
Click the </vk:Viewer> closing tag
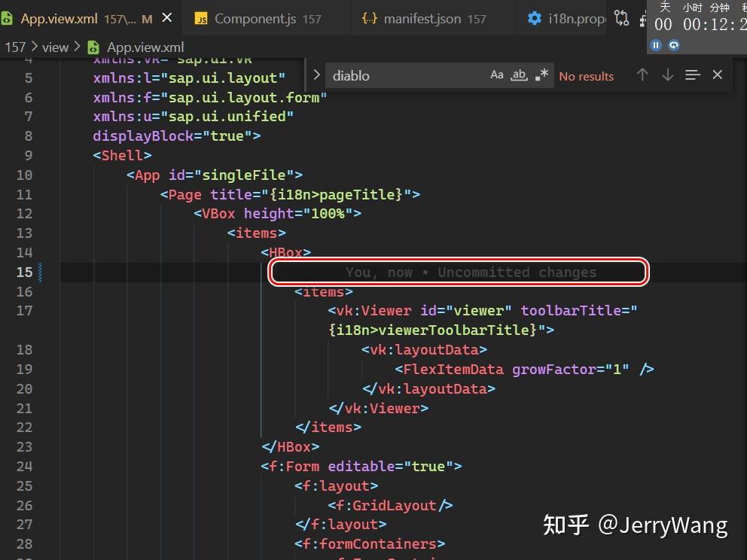click(378, 408)
